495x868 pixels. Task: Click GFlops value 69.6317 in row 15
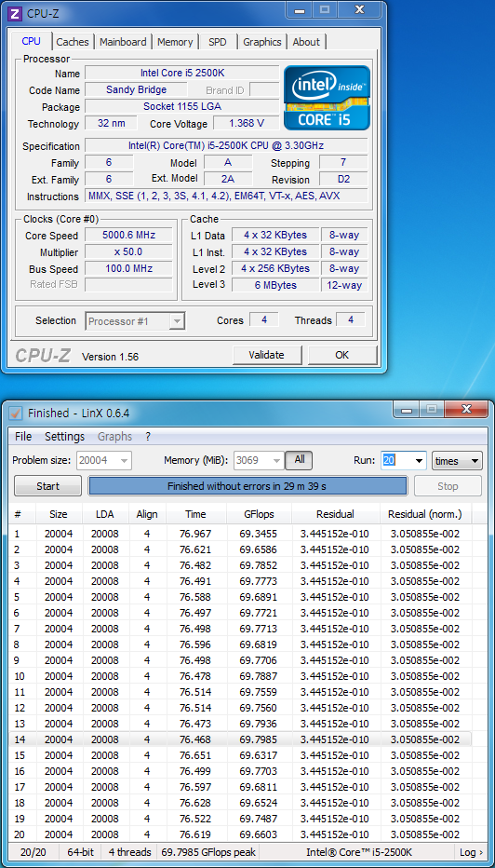tap(259, 755)
